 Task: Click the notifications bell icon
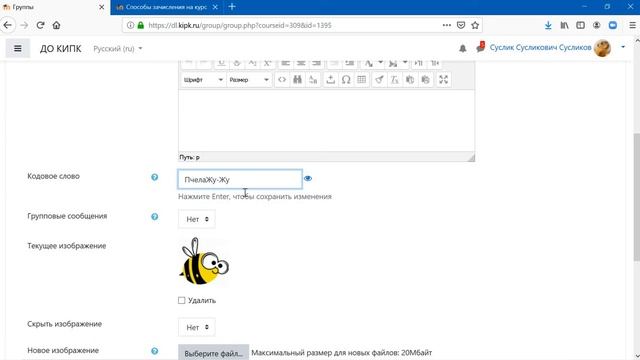462,49
